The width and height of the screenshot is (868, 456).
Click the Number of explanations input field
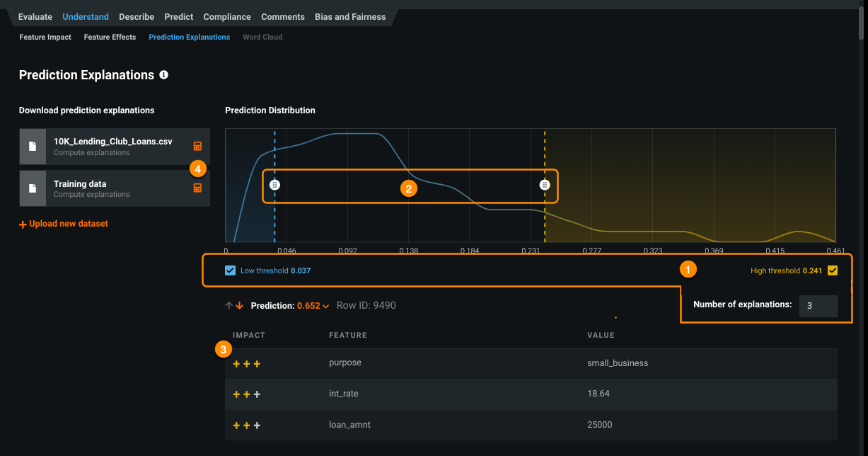(818, 306)
